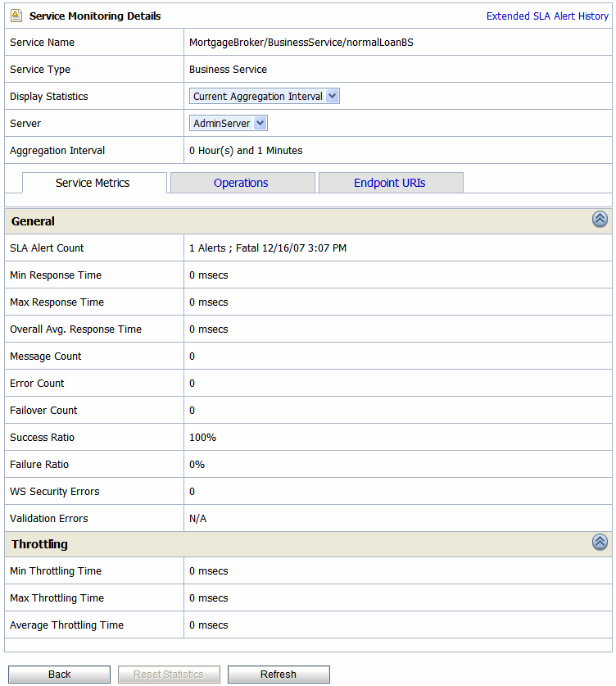Image resolution: width=616 pixels, height=686 pixels.
Task: Click the Display Statistics label
Action: click(x=49, y=97)
